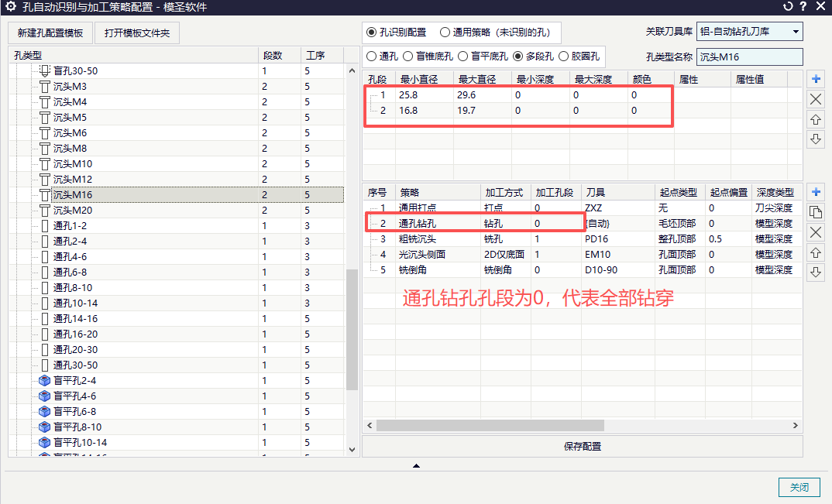The width and height of the screenshot is (832, 504).
Task: Select 沉头M12 in hole type list
Action: click(73, 180)
